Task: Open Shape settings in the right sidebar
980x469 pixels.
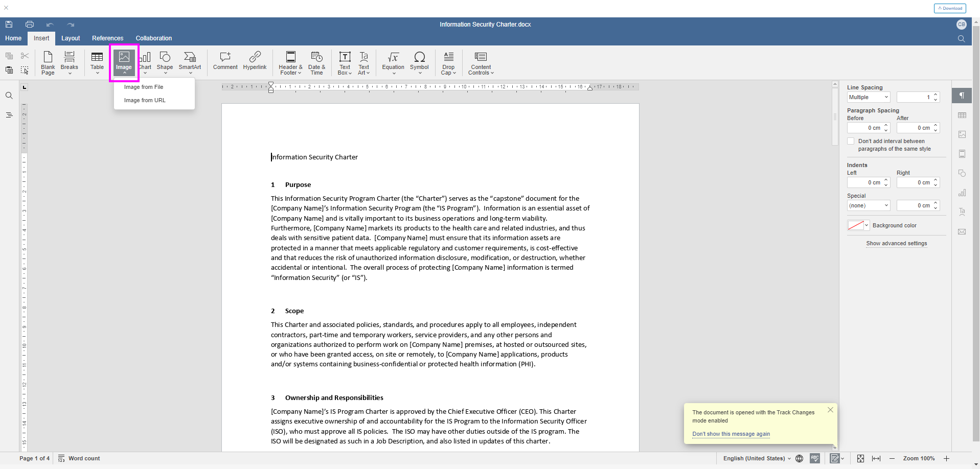Action: click(962, 173)
